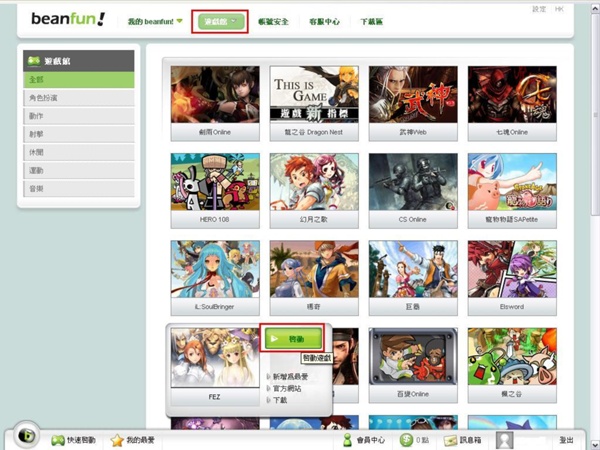Viewport: 600px width, 450px height.
Task: Click the page vertical scrollbar
Action: click(596, 115)
